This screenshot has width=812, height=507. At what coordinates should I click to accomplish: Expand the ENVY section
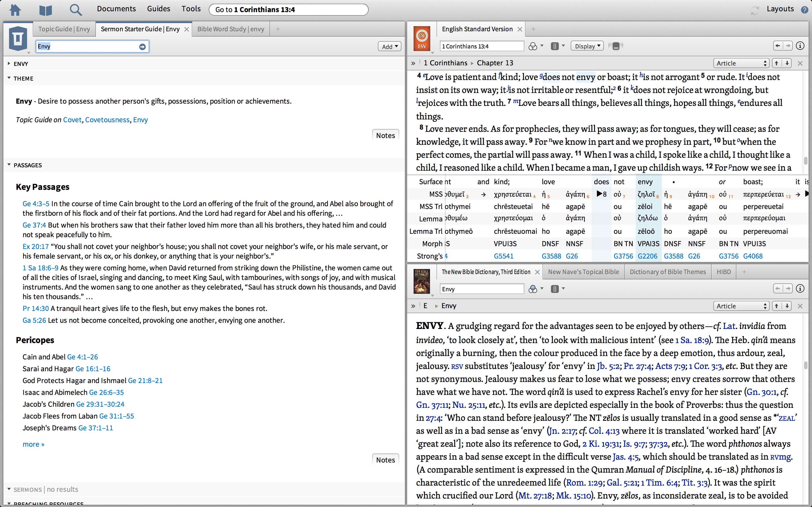9,63
